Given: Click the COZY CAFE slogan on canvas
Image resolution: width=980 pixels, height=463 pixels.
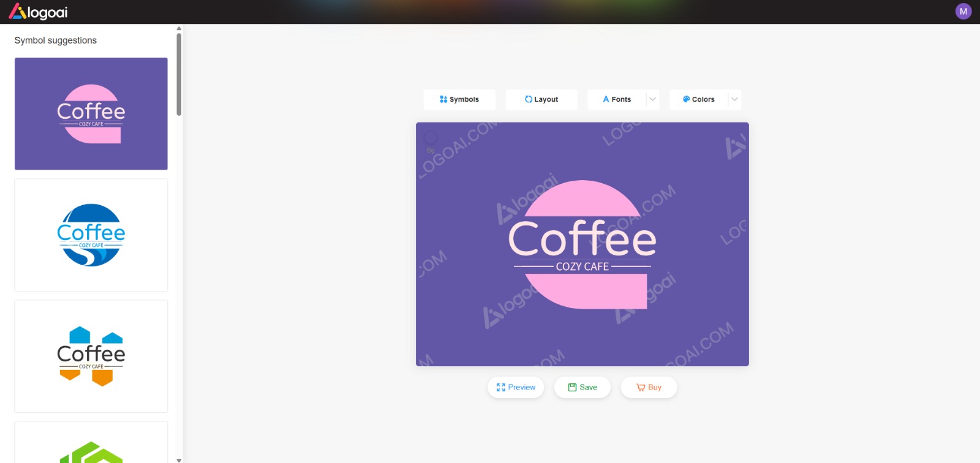Looking at the screenshot, I should coord(582,266).
